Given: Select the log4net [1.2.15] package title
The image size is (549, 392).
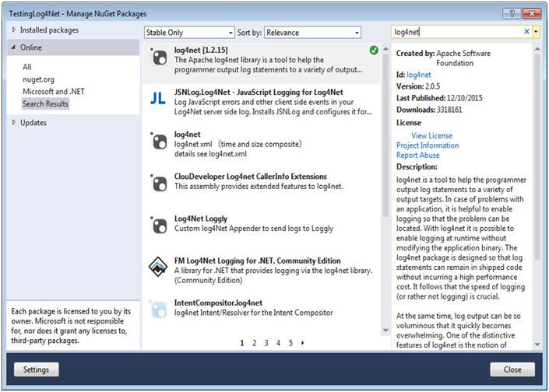Looking at the screenshot, I should 201,50.
